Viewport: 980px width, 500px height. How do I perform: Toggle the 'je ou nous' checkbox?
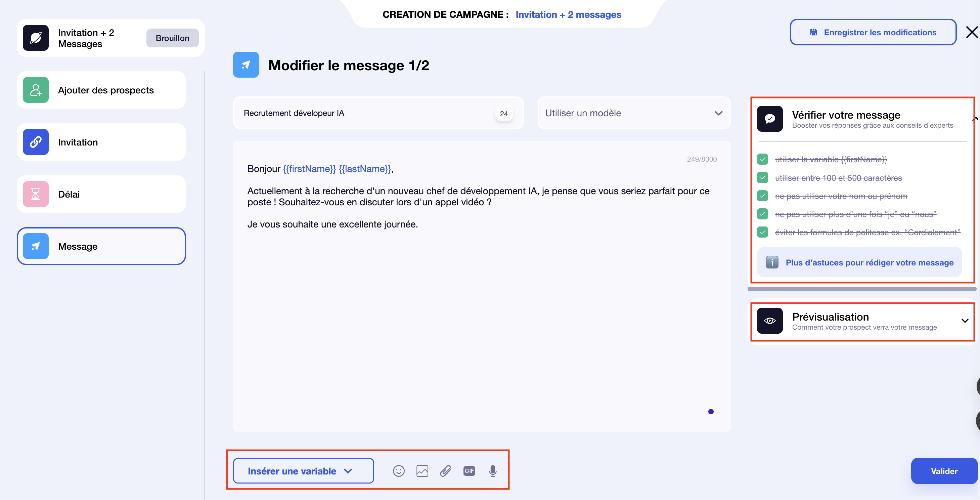pos(762,214)
